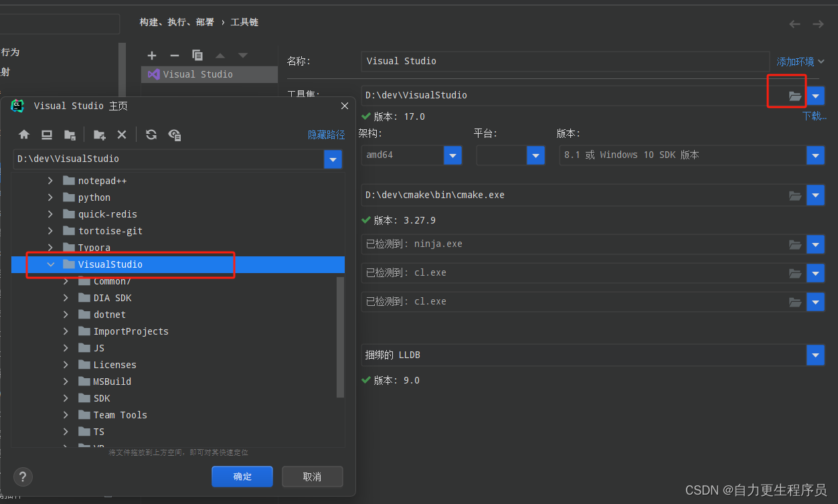Click the settings sidebar scrollbar
Screen dimensions: 838x504
pos(122,70)
